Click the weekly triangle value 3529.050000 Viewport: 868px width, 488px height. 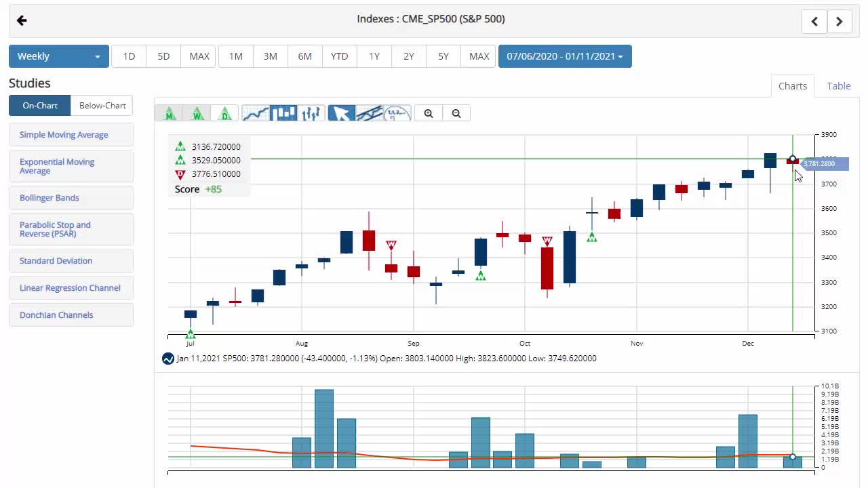(x=216, y=160)
